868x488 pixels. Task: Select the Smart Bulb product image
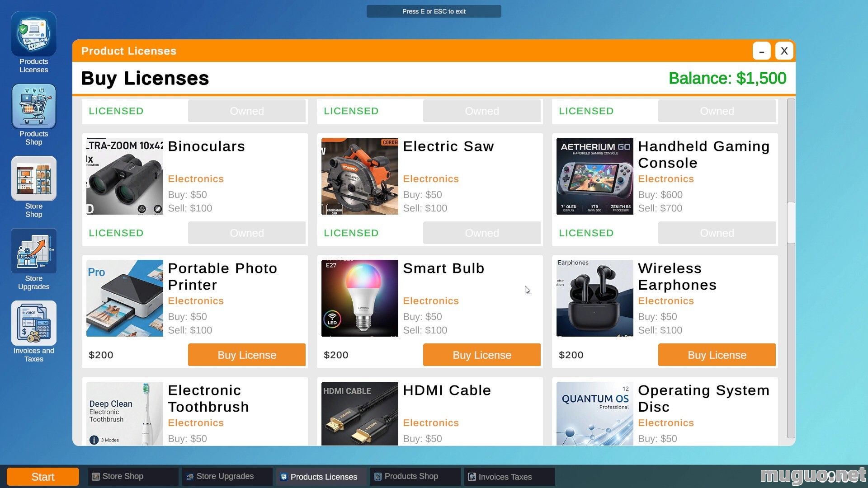click(360, 298)
